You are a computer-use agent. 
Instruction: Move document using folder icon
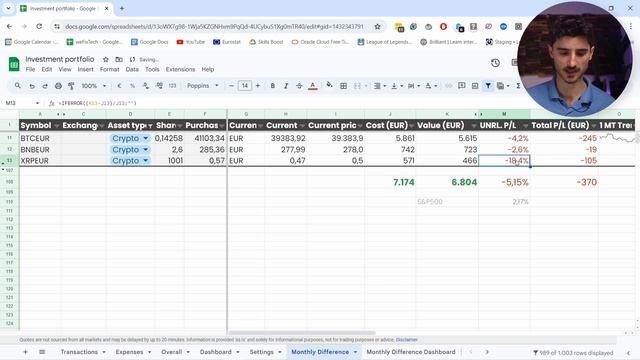click(119, 59)
